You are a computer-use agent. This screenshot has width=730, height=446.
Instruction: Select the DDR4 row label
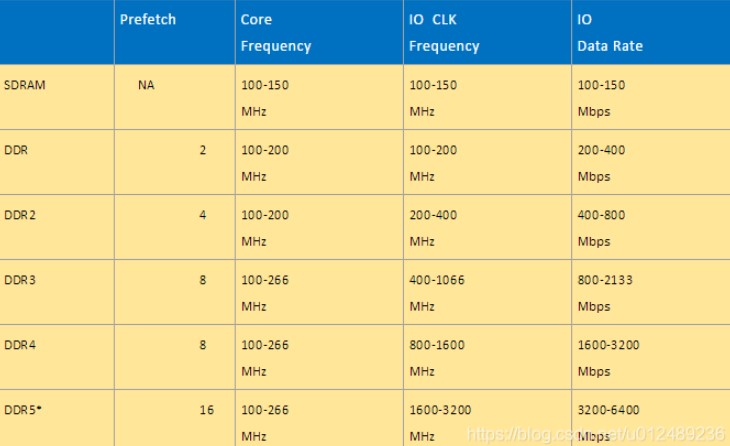[x=21, y=345]
